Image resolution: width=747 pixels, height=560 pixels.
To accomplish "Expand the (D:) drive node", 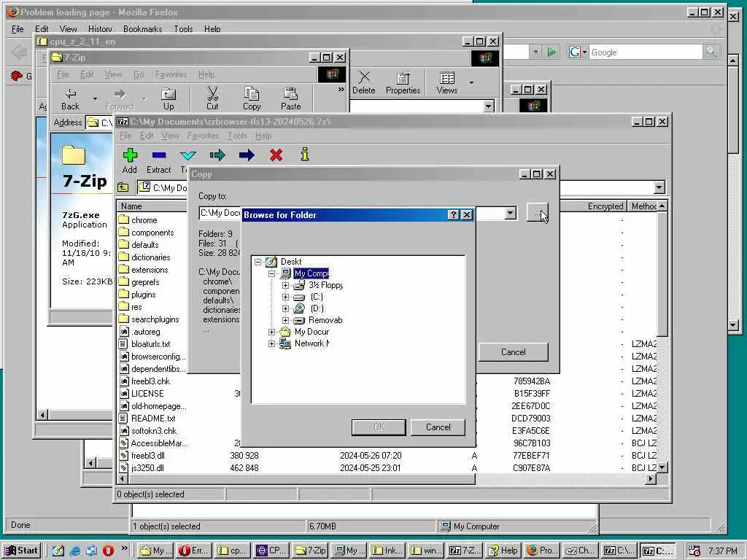I will 285,308.
